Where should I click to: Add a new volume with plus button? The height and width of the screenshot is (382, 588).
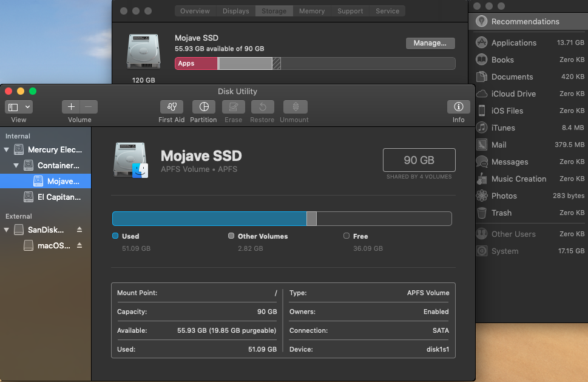[71, 107]
